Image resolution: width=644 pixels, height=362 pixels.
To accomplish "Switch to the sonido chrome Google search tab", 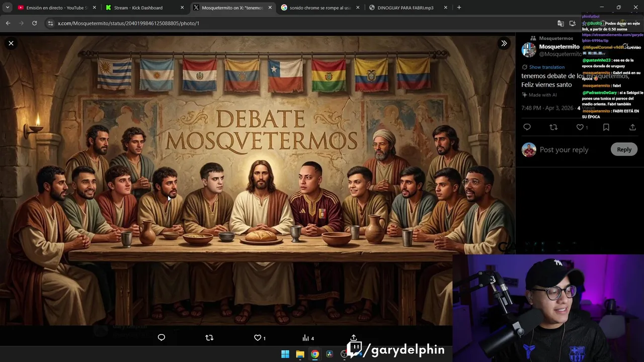I will [x=320, y=8].
